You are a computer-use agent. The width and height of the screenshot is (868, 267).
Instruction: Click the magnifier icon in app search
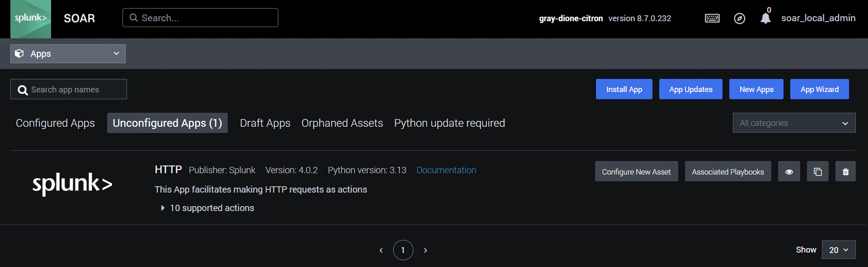point(23,90)
